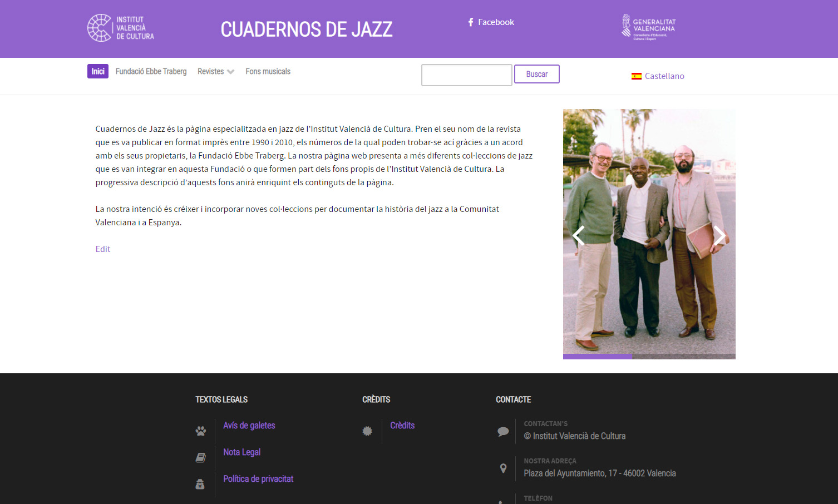Click the book icon beside Nota Legal

(201, 457)
